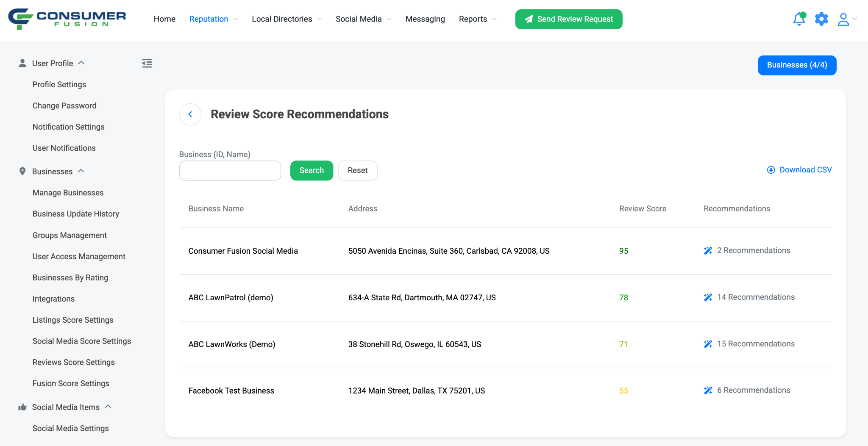Click the Review Score column header
The image size is (868, 446).
point(643,208)
